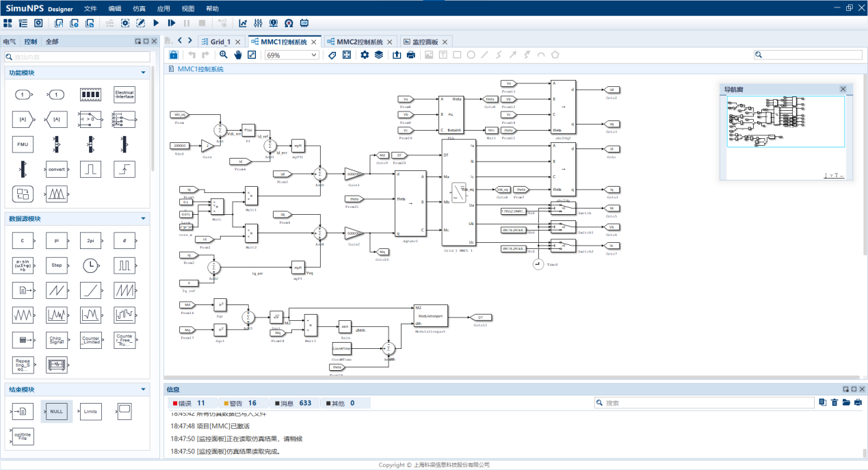868x470 pixels.
Task: Select the 控制 palette category tab
Action: click(x=31, y=42)
